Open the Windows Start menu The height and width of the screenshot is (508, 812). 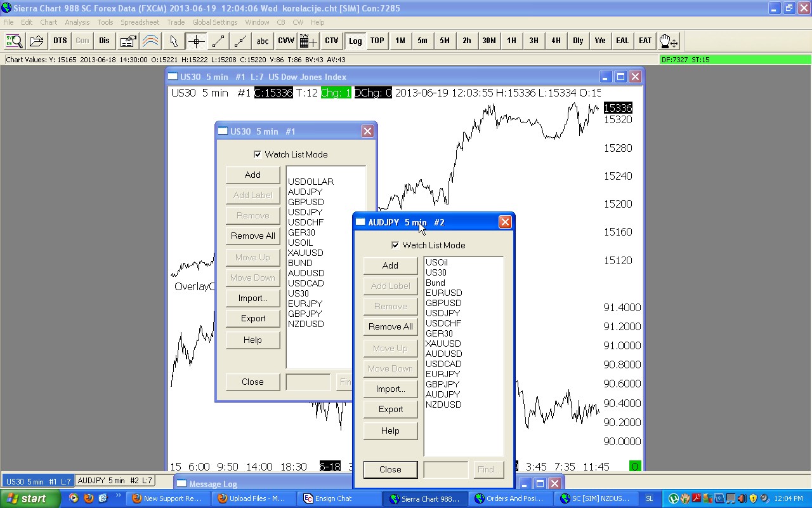(30, 498)
